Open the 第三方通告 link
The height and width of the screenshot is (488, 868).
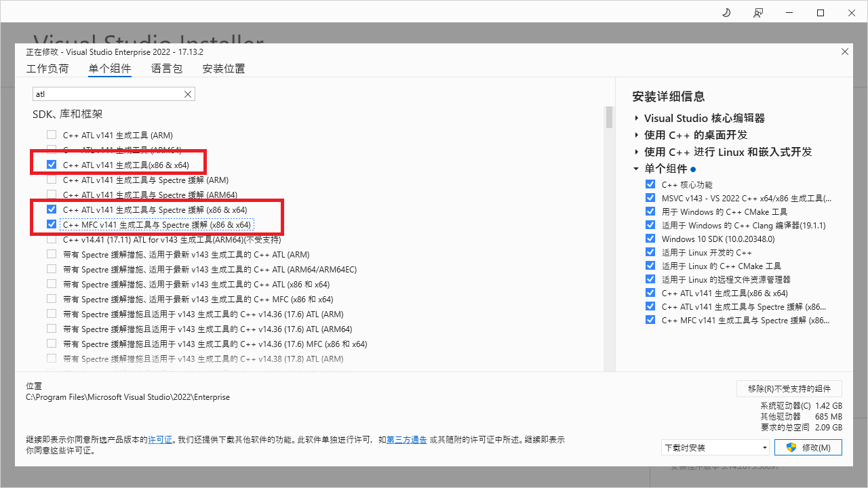pyautogui.click(x=407, y=440)
